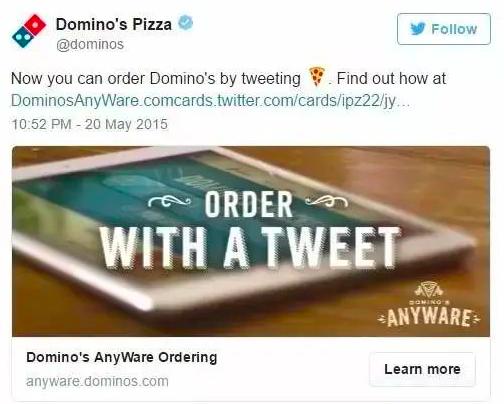This screenshot has width=504, height=404.
Task: Click the @dominos handle
Action: coord(90,44)
